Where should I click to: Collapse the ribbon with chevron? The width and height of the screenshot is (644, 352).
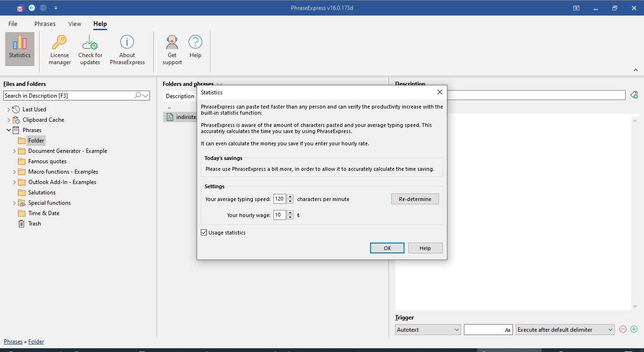(636, 70)
